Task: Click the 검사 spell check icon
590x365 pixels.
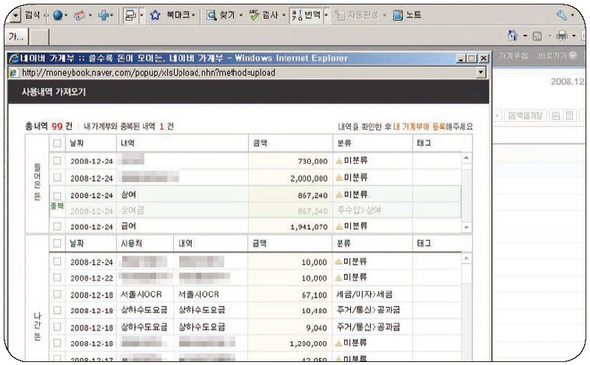Action: click(255, 15)
